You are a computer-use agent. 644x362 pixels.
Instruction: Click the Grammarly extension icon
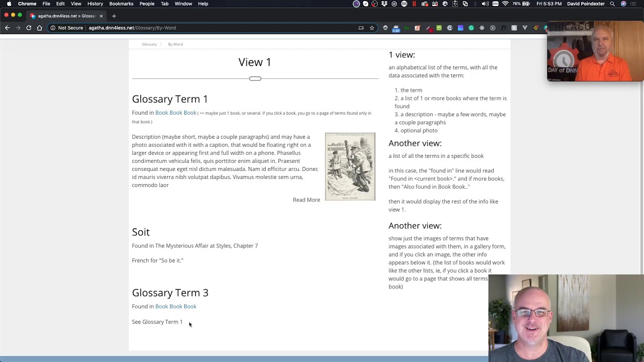(x=471, y=28)
